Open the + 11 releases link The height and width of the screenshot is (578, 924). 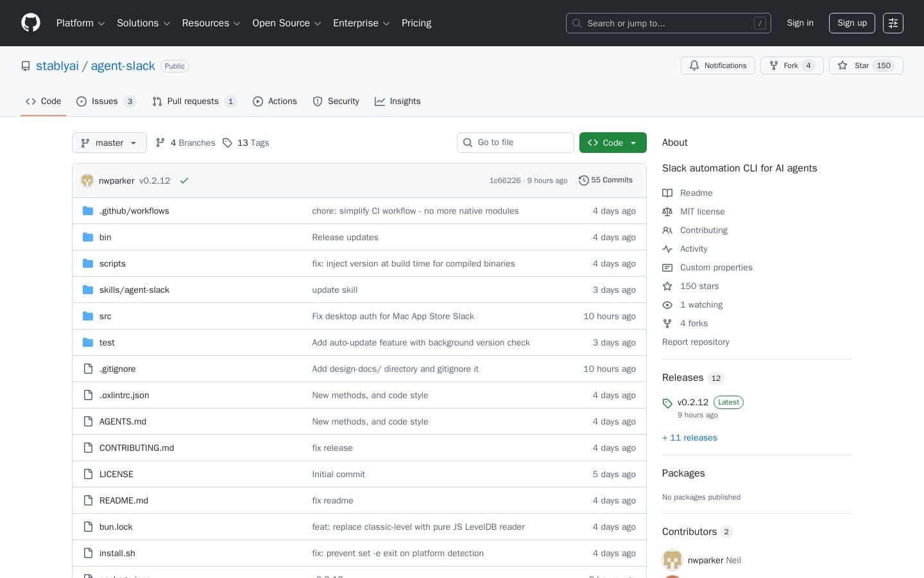point(689,437)
